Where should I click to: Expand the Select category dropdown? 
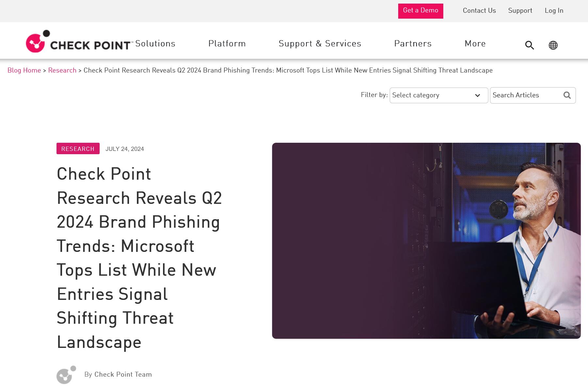click(x=439, y=95)
